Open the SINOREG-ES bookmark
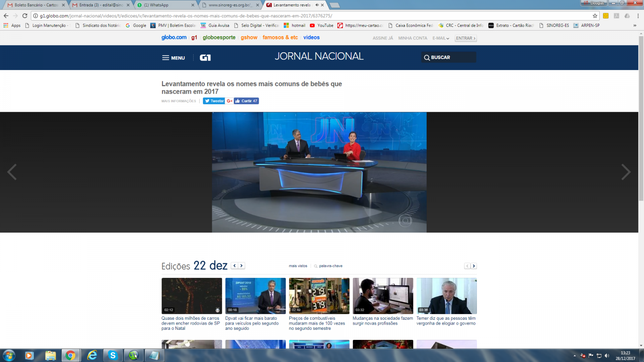 pyautogui.click(x=554, y=25)
